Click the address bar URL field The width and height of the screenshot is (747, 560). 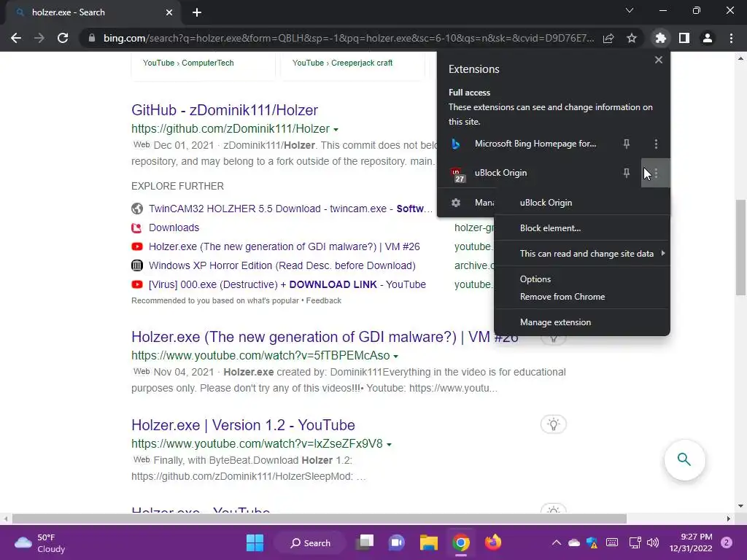[x=349, y=38]
